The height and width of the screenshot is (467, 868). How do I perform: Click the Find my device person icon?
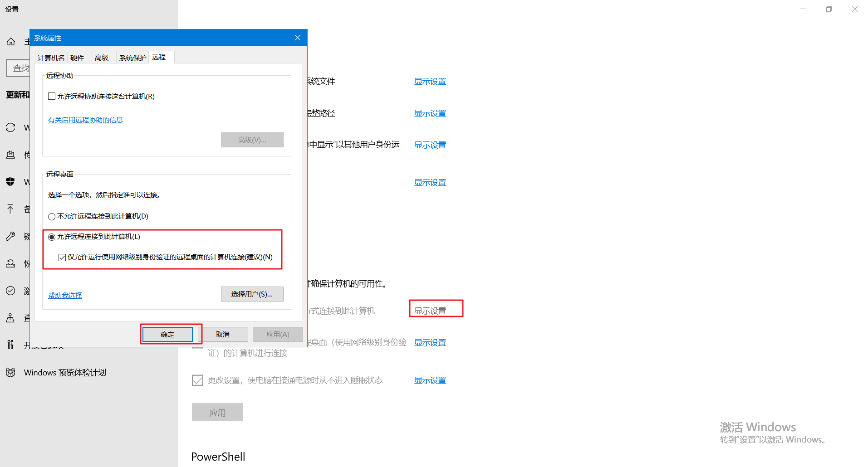[x=10, y=318]
